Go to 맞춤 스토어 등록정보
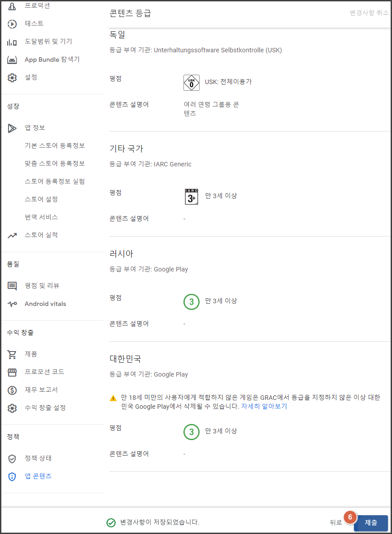The image size is (392, 534). pyautogui.click(x=55, y=164)
